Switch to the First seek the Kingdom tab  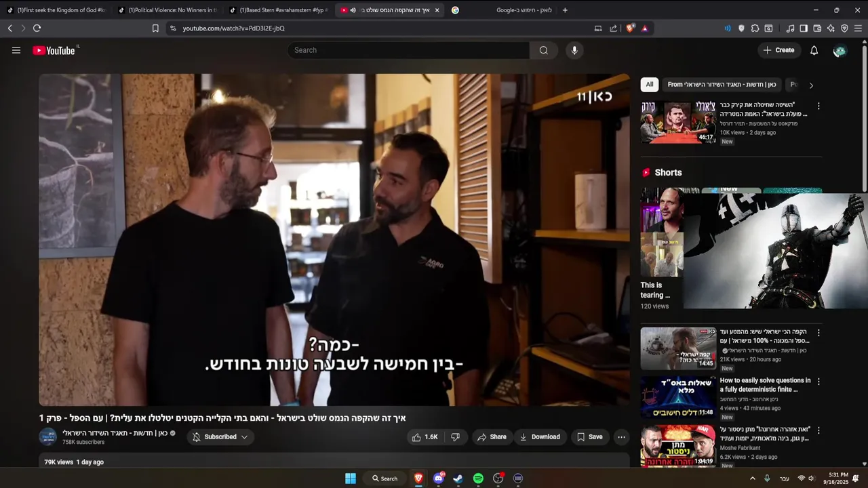(56, 10)
